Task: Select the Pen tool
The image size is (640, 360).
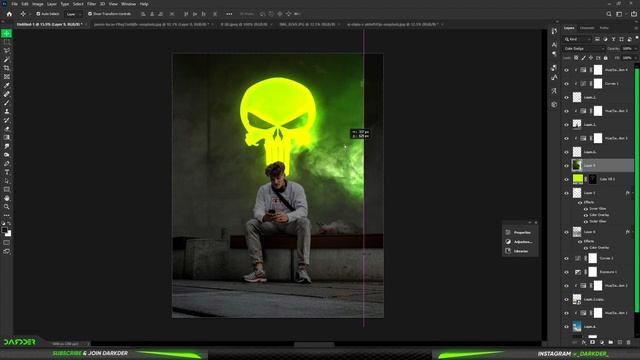Action: click(x=7, y=164)
